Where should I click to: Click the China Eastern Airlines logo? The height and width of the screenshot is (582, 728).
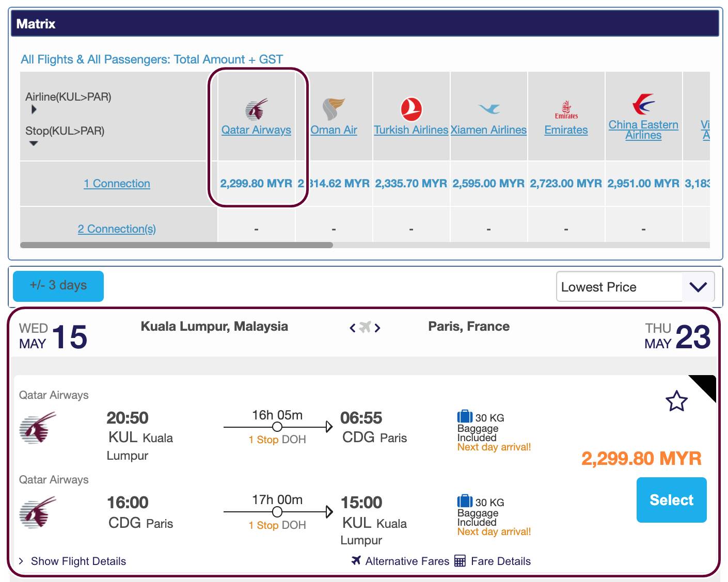(644, 104)
